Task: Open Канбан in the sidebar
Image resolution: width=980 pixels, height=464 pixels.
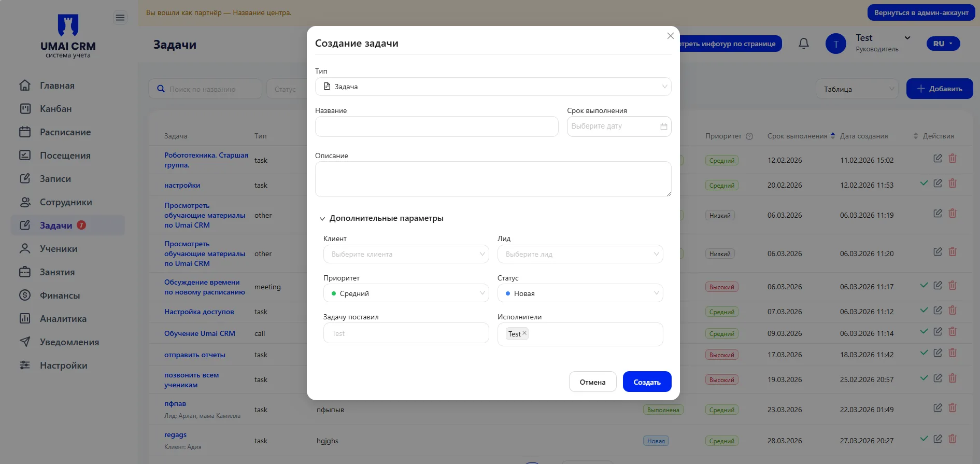Action: tap(67, 109)
